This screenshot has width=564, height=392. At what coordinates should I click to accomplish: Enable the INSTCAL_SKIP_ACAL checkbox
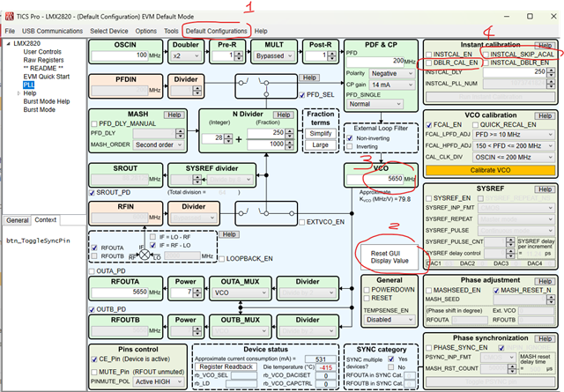pyautogui.click(x=486, y=55)
